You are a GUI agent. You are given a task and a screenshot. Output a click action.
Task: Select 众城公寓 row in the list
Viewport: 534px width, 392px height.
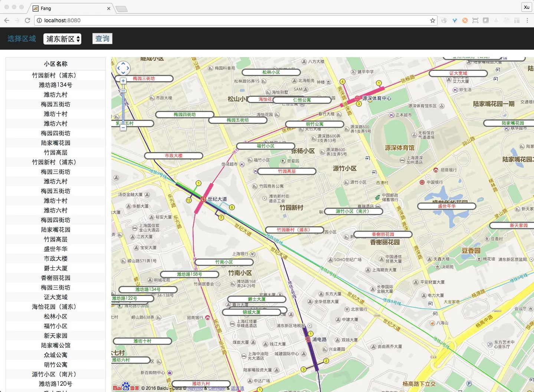(x=56, y=355)
